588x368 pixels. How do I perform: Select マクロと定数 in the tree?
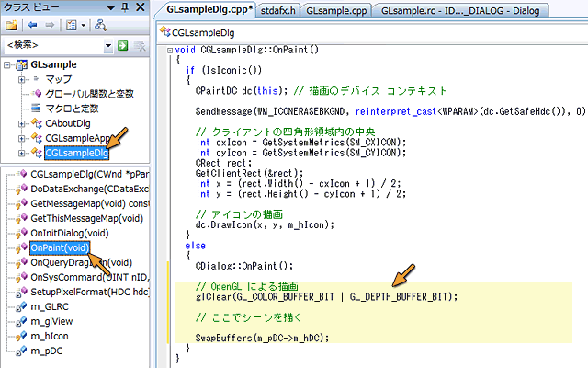[72, 109]
